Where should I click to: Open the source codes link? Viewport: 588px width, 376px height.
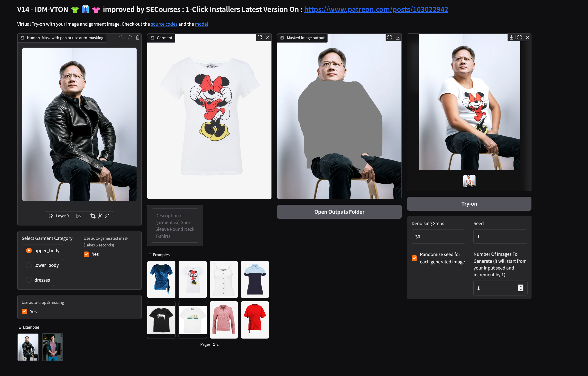tap(164, 24)
